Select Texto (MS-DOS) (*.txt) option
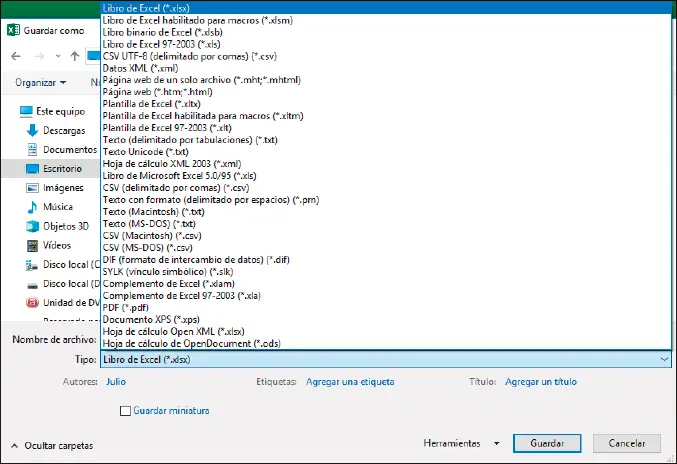This screenshot has height=464, width=677. [386, 224]
